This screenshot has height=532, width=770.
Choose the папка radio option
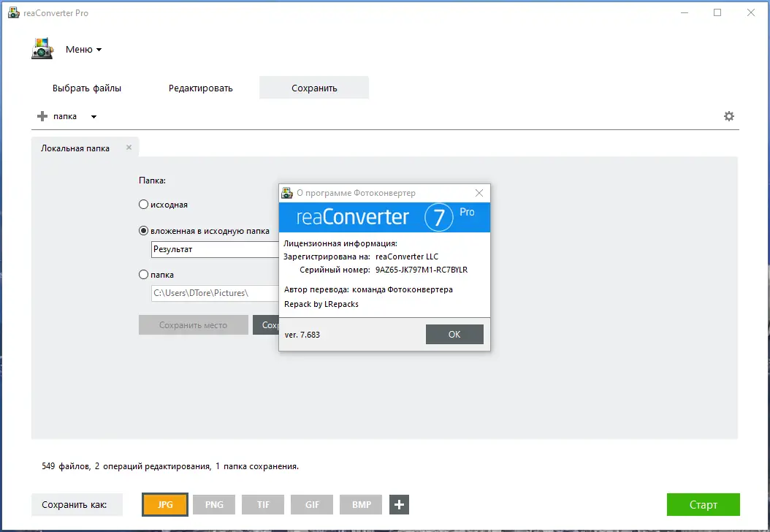pos(143,274)
